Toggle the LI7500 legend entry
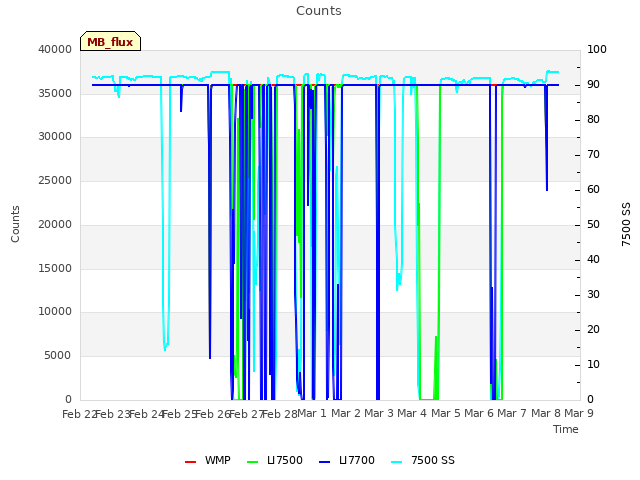The height and width of the screenshot is (480, 640). tap(275, 460)
